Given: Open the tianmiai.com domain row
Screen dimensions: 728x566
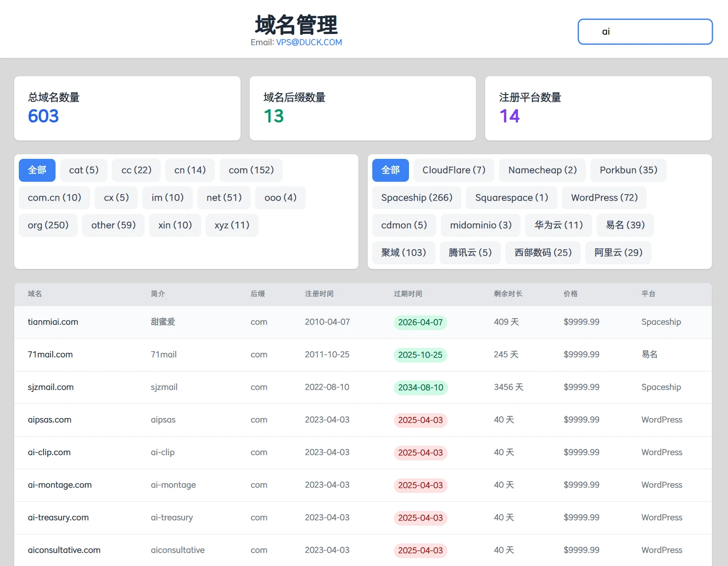Looking at the screenshot, I should [x=53, y=322].
